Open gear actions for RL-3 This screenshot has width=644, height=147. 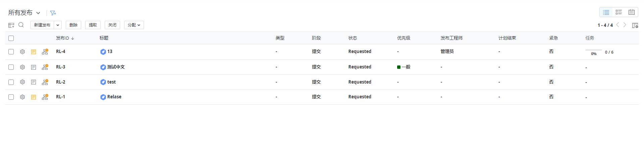22,67
